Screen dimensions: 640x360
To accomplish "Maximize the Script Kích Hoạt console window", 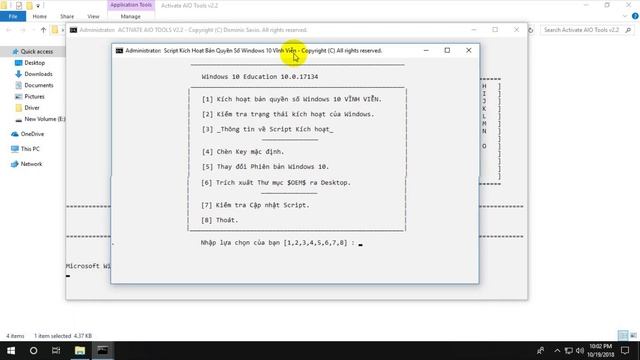I will click(x=447, y=50).
